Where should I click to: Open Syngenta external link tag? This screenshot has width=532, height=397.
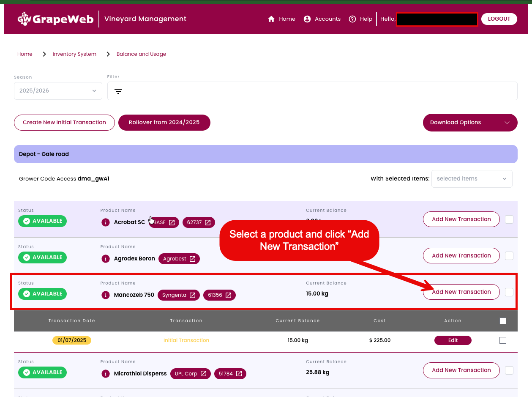click(x=178, y=295)
